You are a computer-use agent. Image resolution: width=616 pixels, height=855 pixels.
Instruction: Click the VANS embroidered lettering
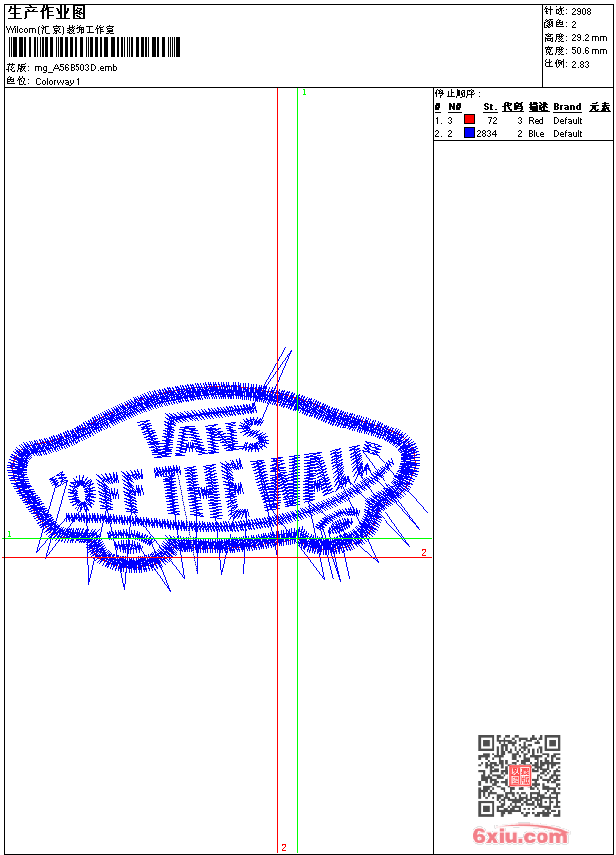point(203,435)
